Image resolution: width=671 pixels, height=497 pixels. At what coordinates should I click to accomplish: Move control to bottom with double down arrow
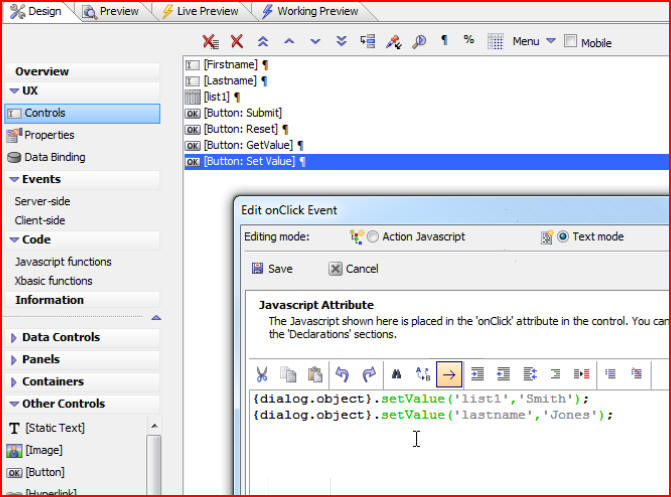pyautogui.click(x=341, y=42)
